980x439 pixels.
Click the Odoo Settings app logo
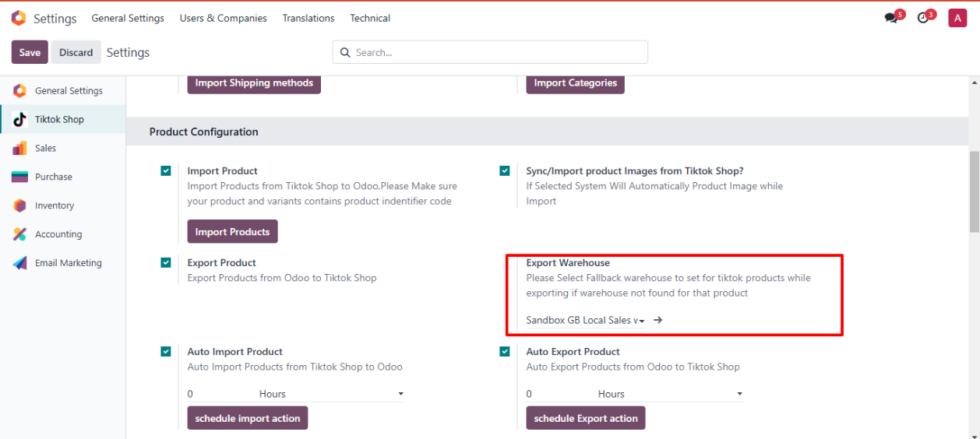[19, 18]
